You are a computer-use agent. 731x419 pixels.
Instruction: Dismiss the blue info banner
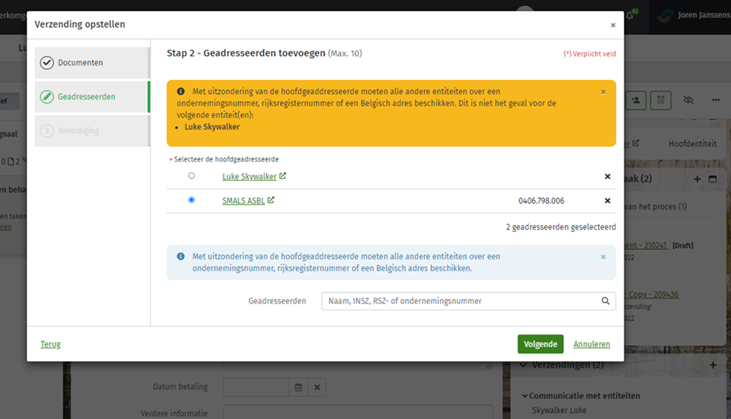pos(603,257)
